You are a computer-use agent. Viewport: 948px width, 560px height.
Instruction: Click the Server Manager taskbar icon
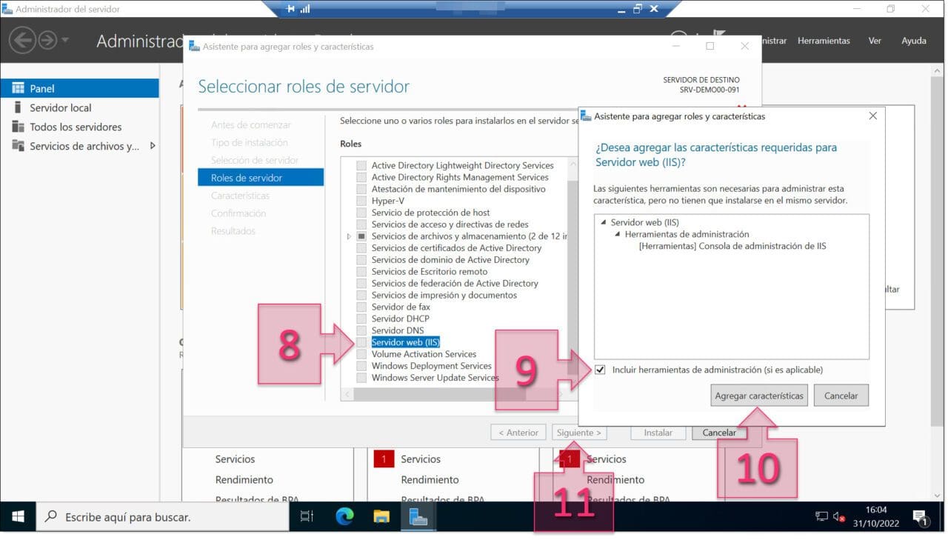[418, 516]
